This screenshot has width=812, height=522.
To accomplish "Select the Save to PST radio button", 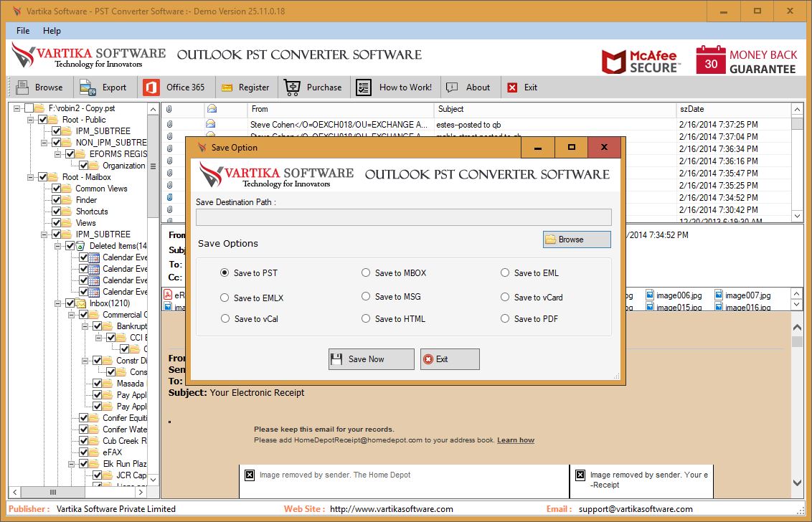I will [225, 273].
